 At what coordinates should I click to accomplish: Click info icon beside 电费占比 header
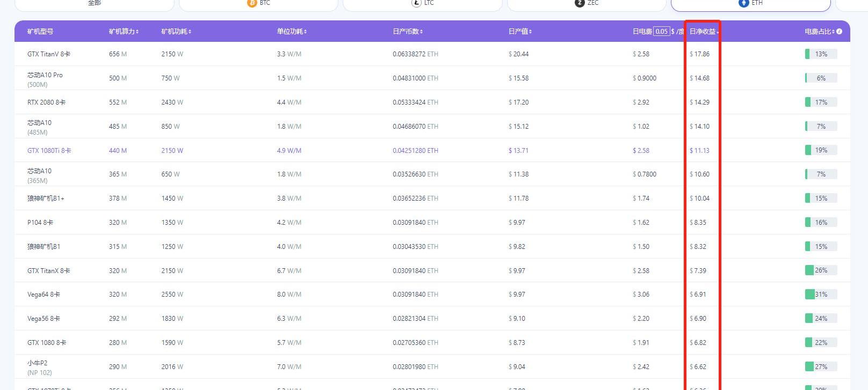point(840,32)
